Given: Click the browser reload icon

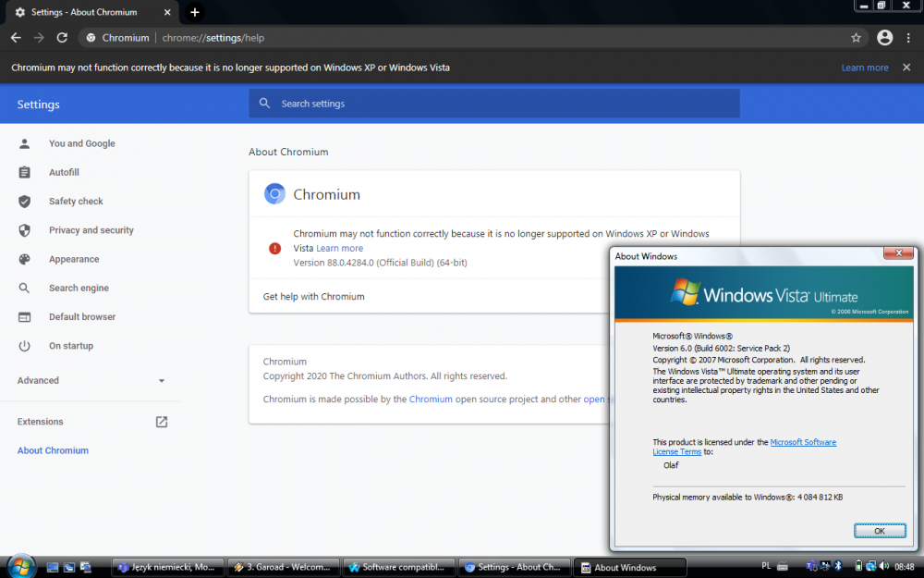Looking at the screenshot, I should 62,38.
